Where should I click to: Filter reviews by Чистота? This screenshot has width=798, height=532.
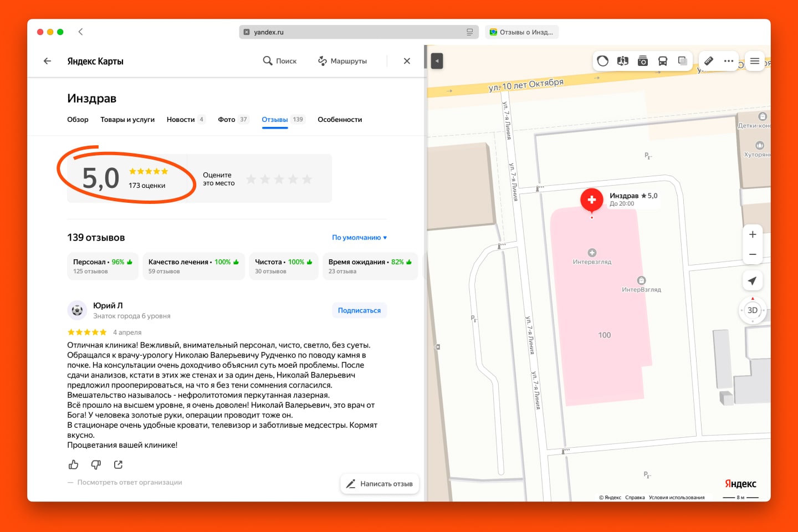point(283,266)
